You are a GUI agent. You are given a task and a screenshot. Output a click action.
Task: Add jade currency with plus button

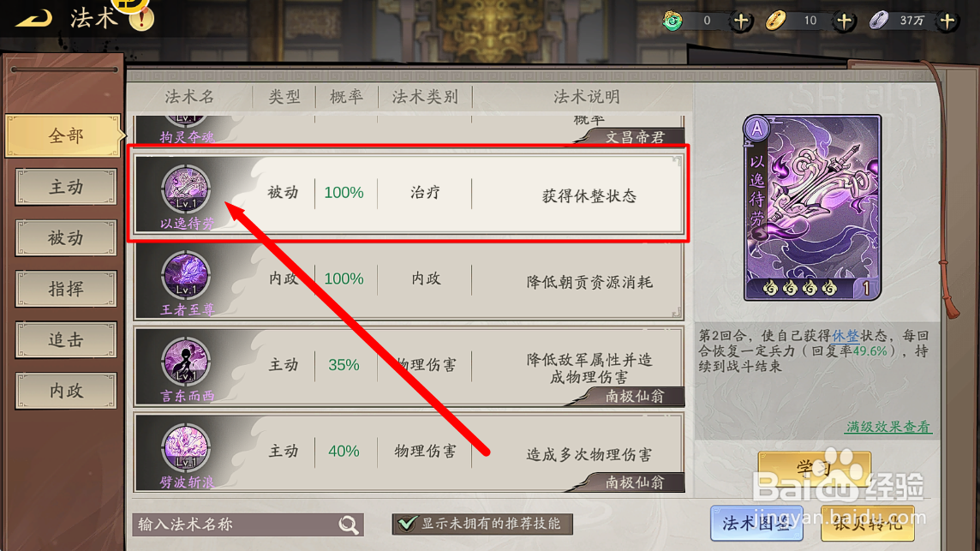coord(741,21)
